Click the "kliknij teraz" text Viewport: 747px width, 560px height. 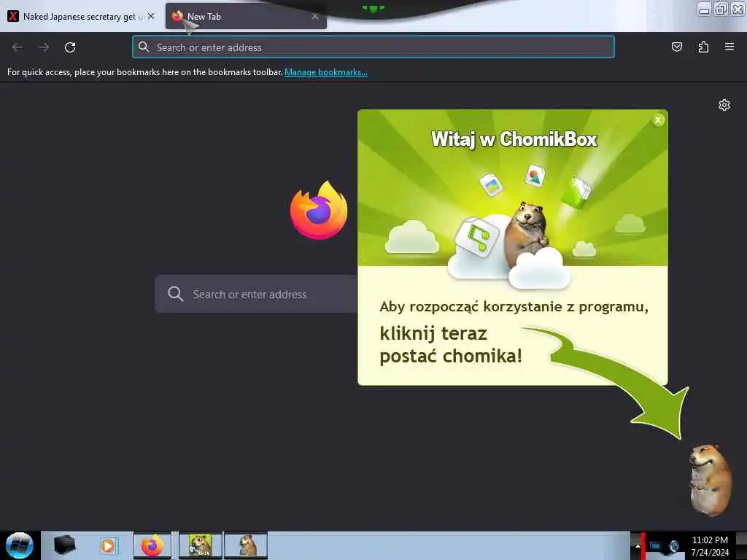433,333
